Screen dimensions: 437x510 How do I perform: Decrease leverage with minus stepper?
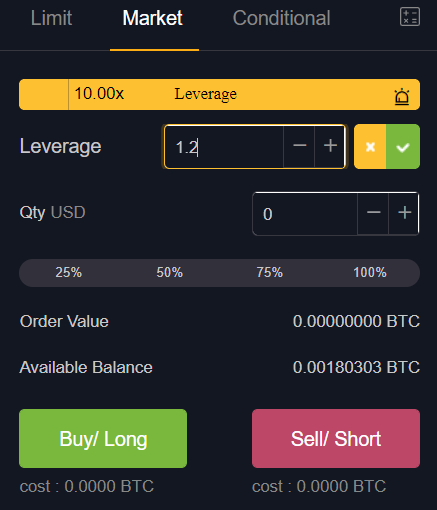pos(299,146)
